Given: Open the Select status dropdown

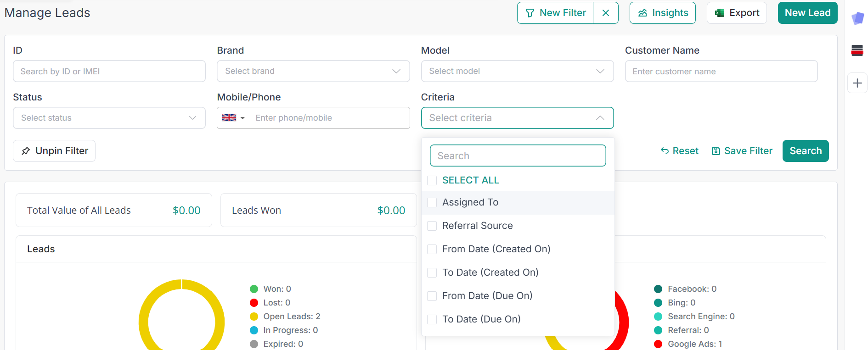Looking at the screenshot, I should coord(109,118).
